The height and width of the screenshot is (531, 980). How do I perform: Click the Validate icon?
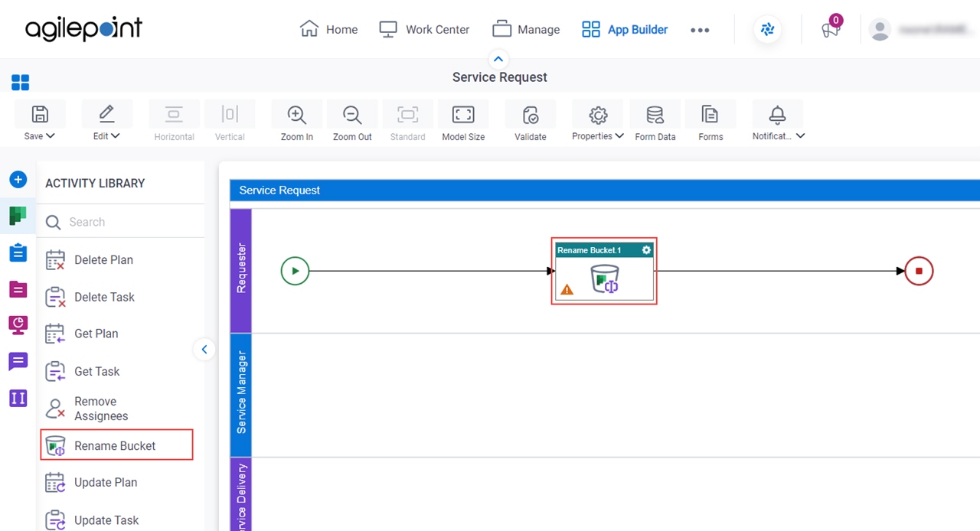531,115
